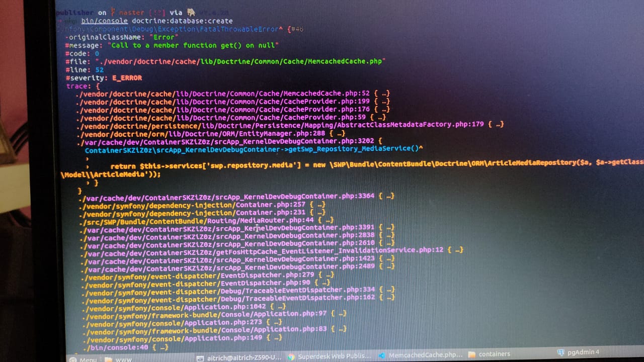Viewport: 644px width, 362px height.
Task: Expand the CacheProvider.php:199 trace entry
Action: (233, 102)
